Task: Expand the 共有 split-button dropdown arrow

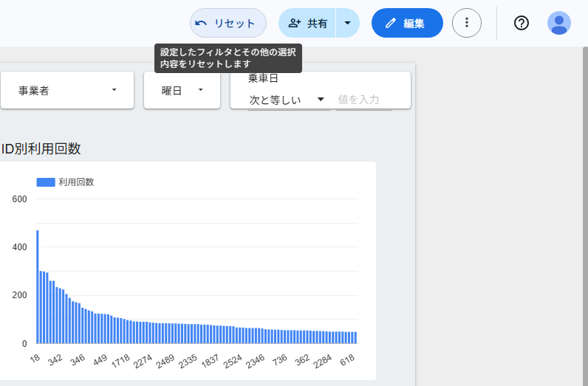Action: (348, 24)
